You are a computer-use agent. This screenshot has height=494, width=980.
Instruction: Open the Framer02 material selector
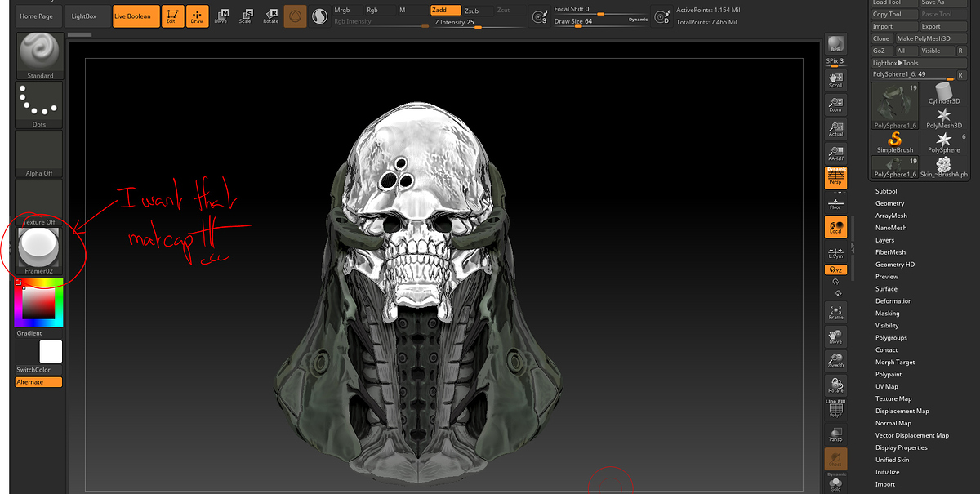(x=39, y=251)
